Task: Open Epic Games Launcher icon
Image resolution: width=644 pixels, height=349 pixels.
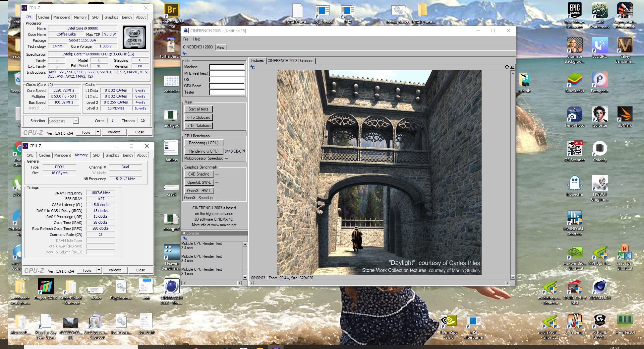Action: click(x=574, y=15)
